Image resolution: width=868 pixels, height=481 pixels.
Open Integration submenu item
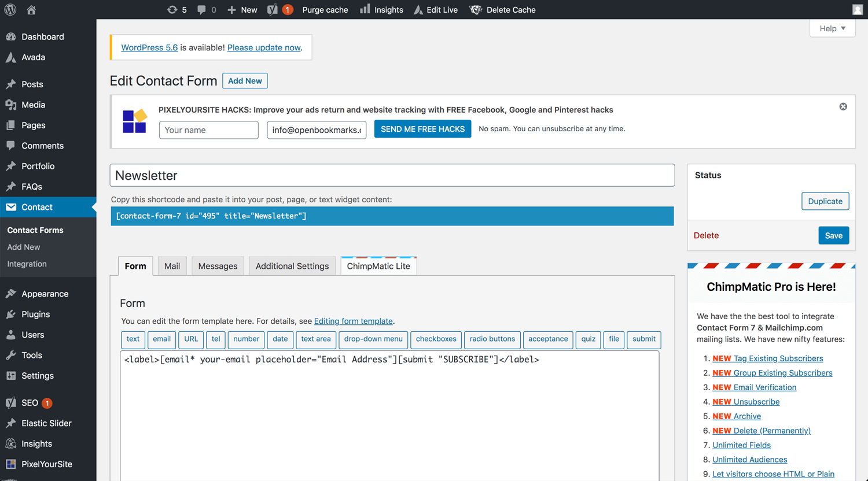[27, 264]
